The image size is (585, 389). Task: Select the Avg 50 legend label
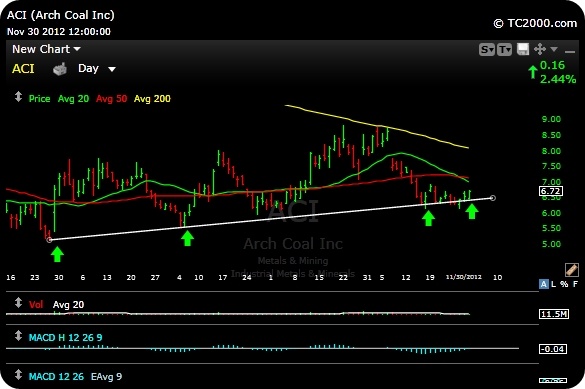[x=112, y=99]
